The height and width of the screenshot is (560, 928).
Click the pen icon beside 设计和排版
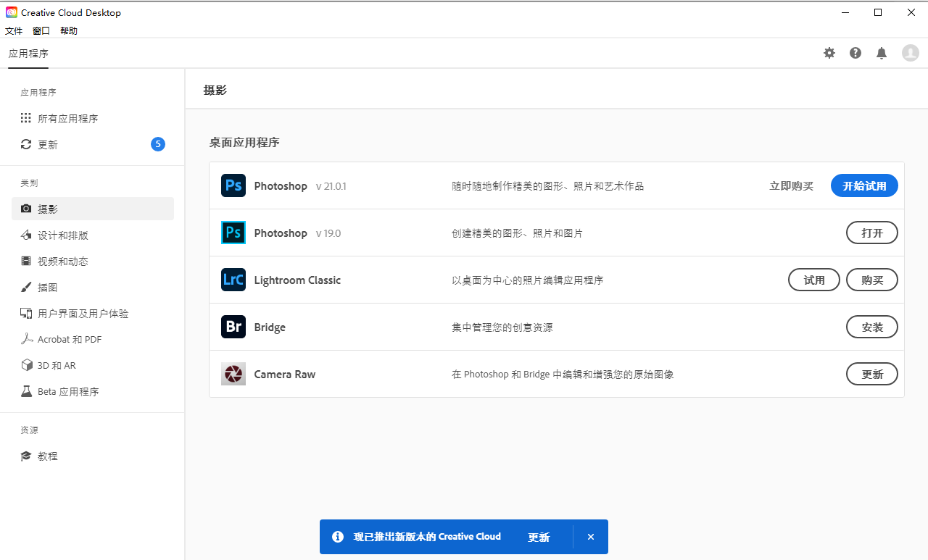[x=26, y=235]
